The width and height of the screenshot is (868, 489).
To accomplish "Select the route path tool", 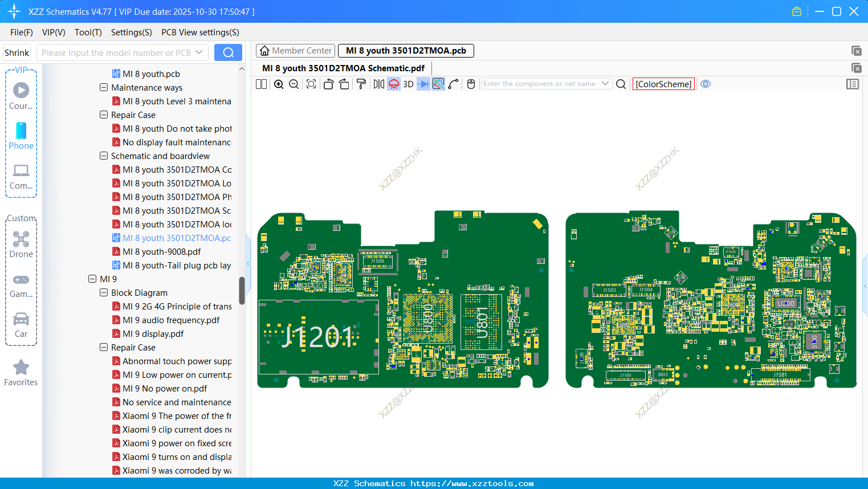I will pos(454,84).
